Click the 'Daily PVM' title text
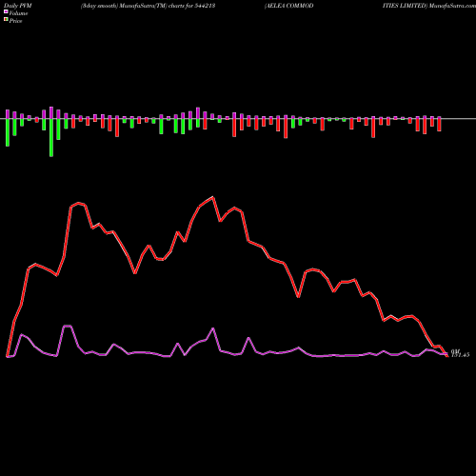The image size is (476, 476). 18,6
